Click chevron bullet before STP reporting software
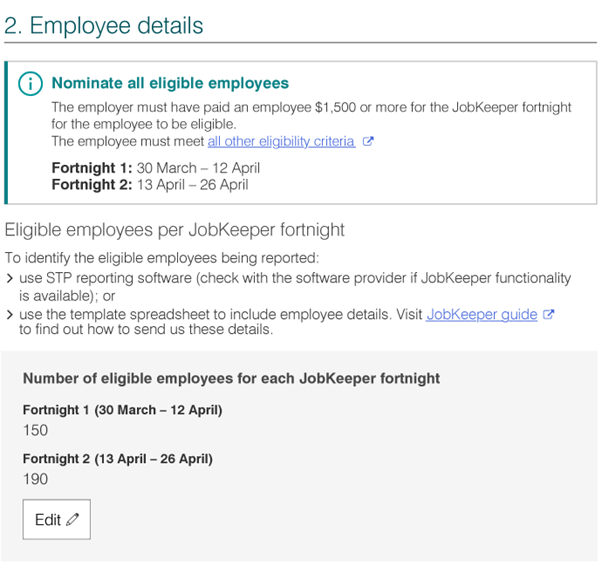This screenshot has height=574, width=602. tap(10, 278)
